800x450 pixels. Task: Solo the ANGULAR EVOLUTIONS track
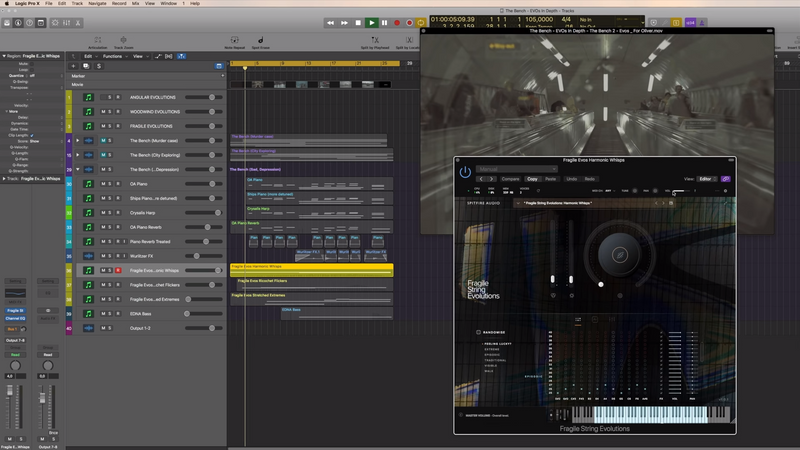coord(112,98)
